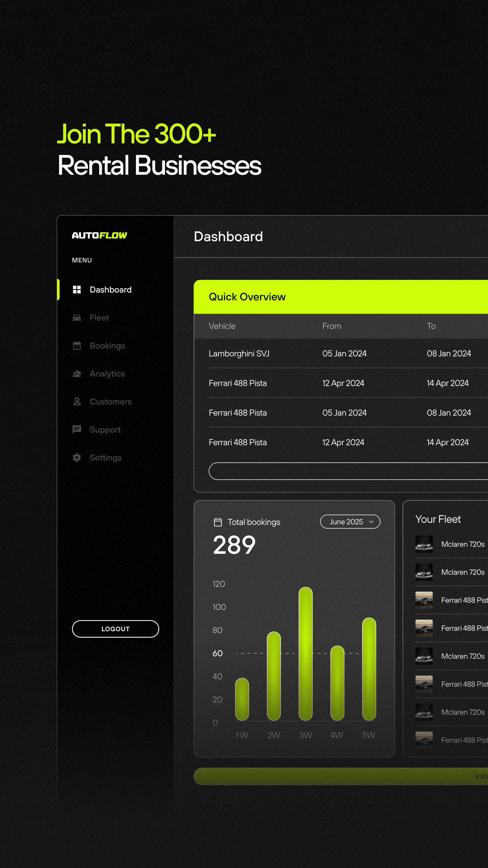This screenshot has height=868, width=488.
Task: Expand the chevron on the June 2025 selector
Action: (x=372, y=522)
